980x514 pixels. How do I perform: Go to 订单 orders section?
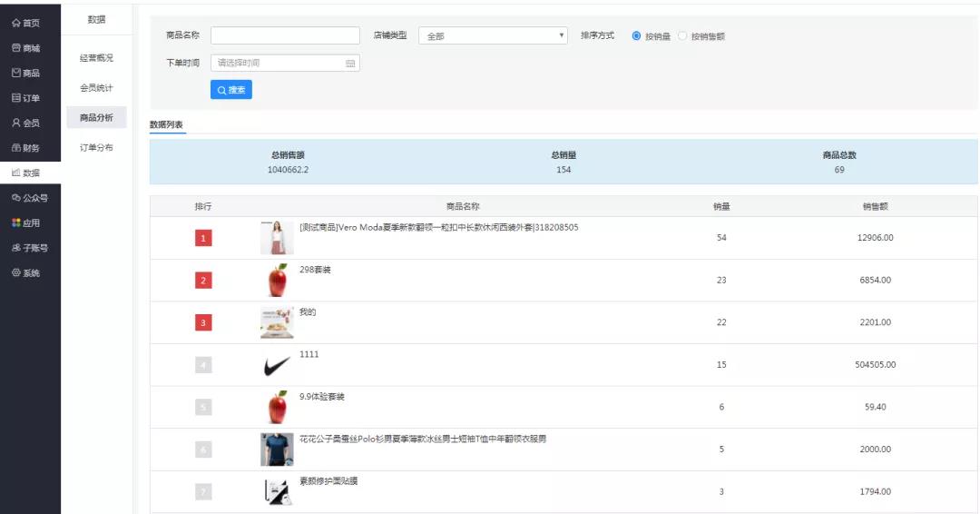tap(26, 98)
